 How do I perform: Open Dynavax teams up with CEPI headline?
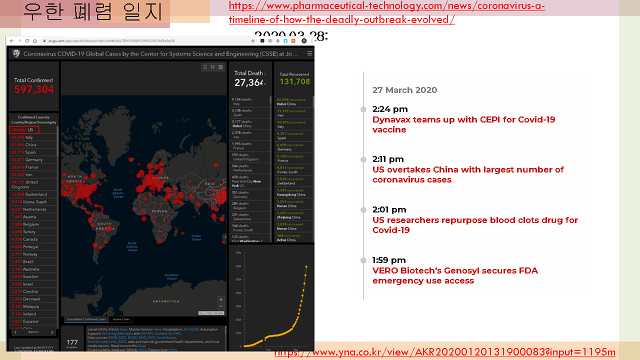[464, 124]
